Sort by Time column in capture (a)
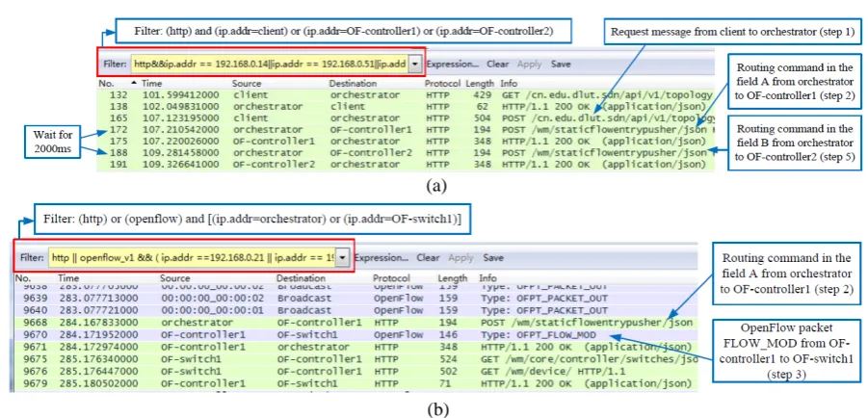Screen dimensions: 868x418 click(151, 84)
